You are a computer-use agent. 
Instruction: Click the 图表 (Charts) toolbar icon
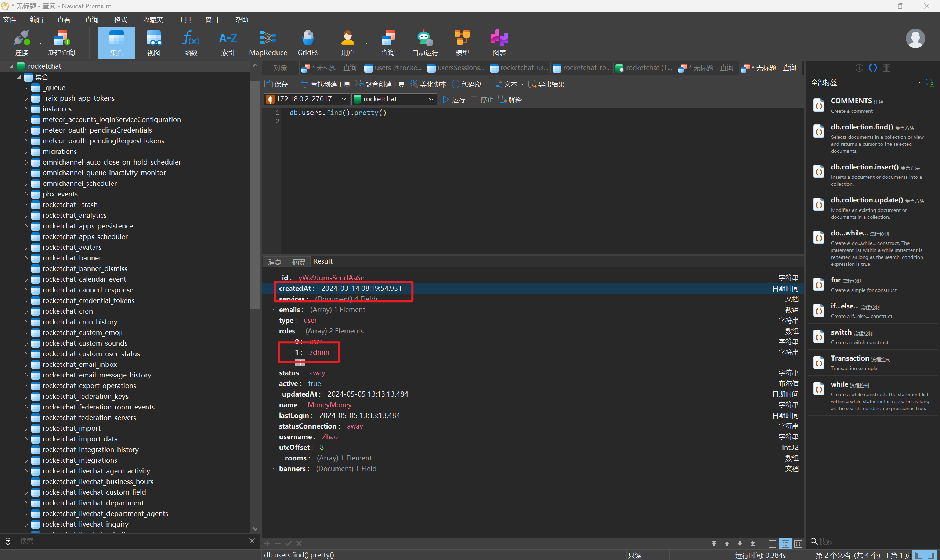coord(499,43)
